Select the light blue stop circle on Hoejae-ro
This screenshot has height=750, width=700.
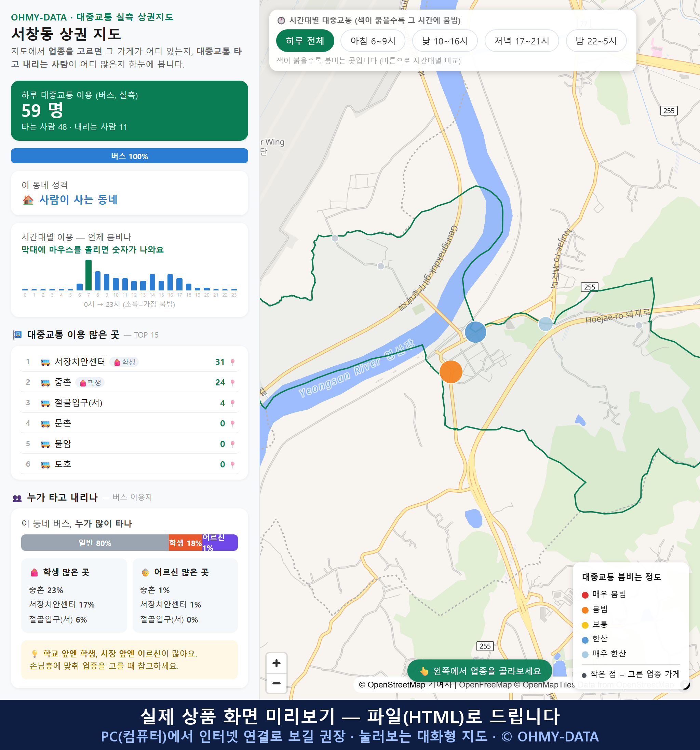click(545, 324)
